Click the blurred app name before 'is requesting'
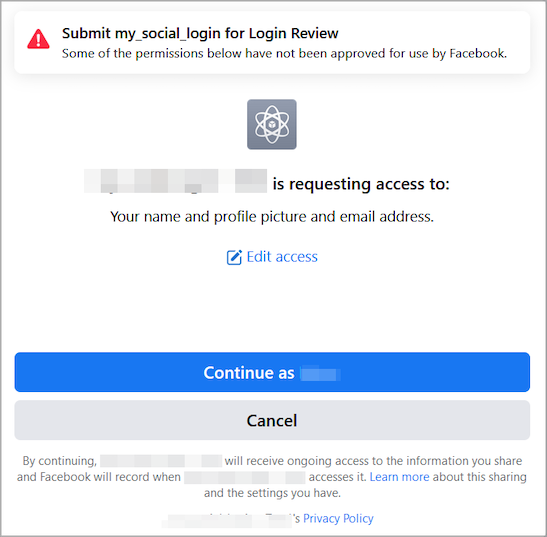 pos(175,181)
